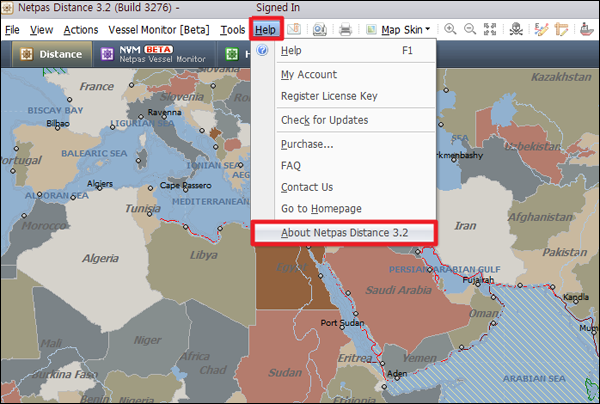600x404 pixels.
Task: Click the Netpas app icon in the title bar
Action: point(8,8)
